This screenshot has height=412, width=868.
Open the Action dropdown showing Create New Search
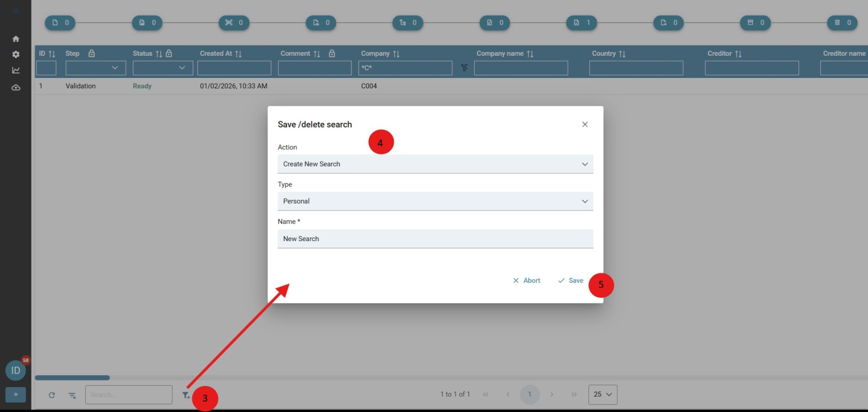tap(435, 164)
